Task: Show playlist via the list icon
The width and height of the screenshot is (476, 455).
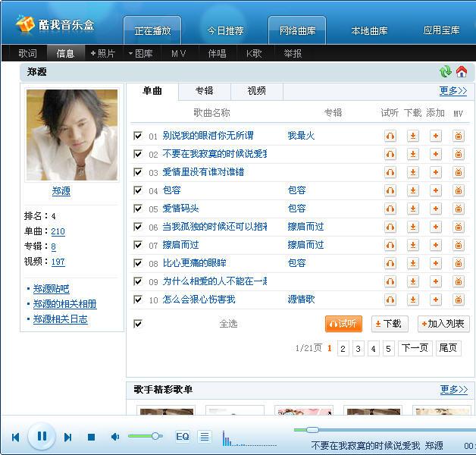Action: tap(204, 437)
